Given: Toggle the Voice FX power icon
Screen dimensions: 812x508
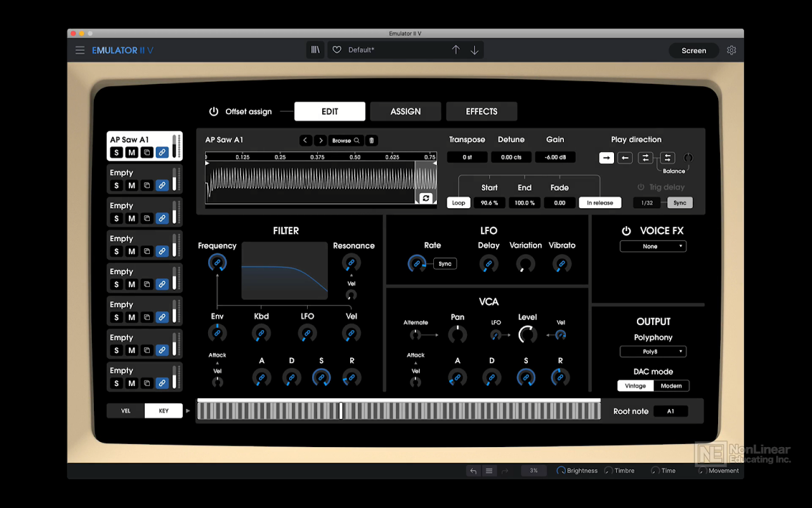Looking at the screenshot, I should click(626, 231).
